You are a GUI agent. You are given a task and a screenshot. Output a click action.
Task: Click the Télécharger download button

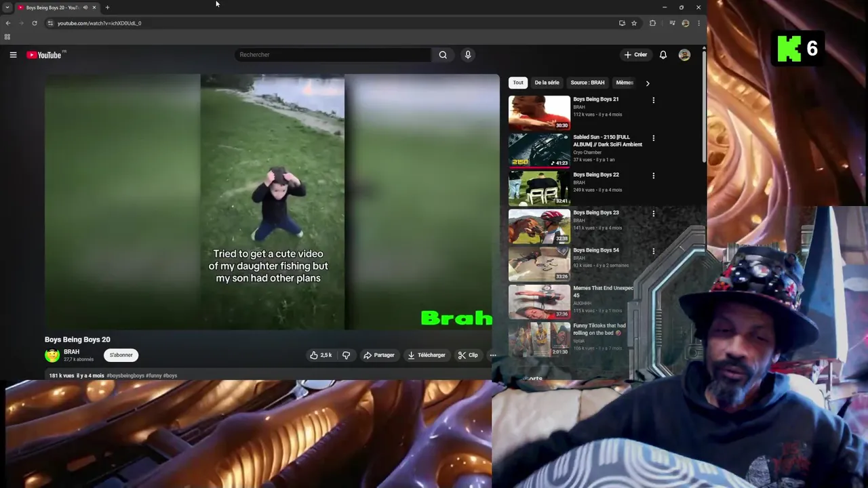pyautogui.click(x=427, y=355)
